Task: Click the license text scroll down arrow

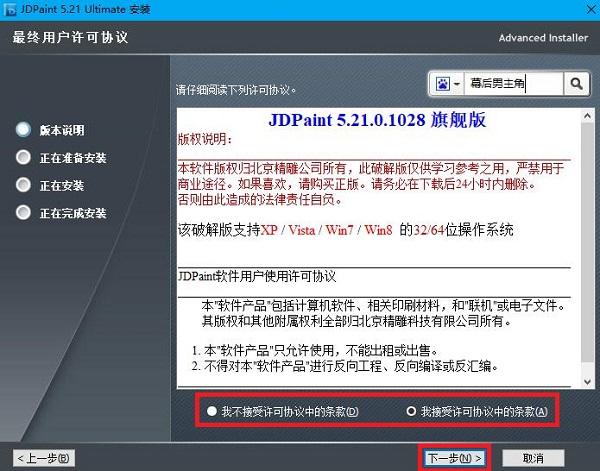Action: (x=587, y=382)
